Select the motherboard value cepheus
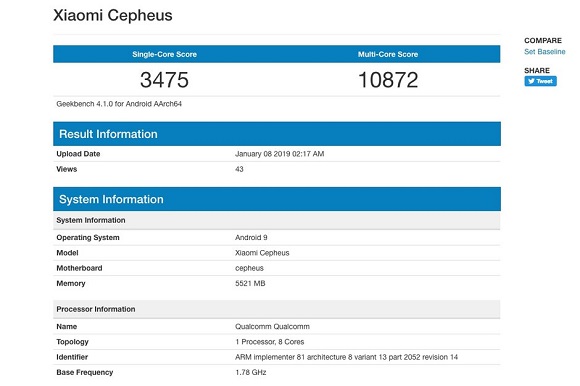Screen dimensions: 580x386 (249, 268)
